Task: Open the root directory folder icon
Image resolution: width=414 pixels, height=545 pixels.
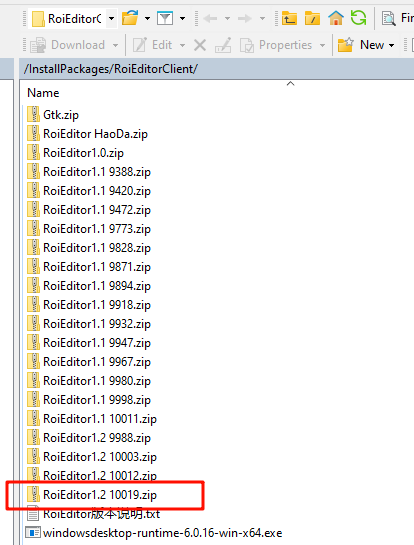Action: (312, 18)
